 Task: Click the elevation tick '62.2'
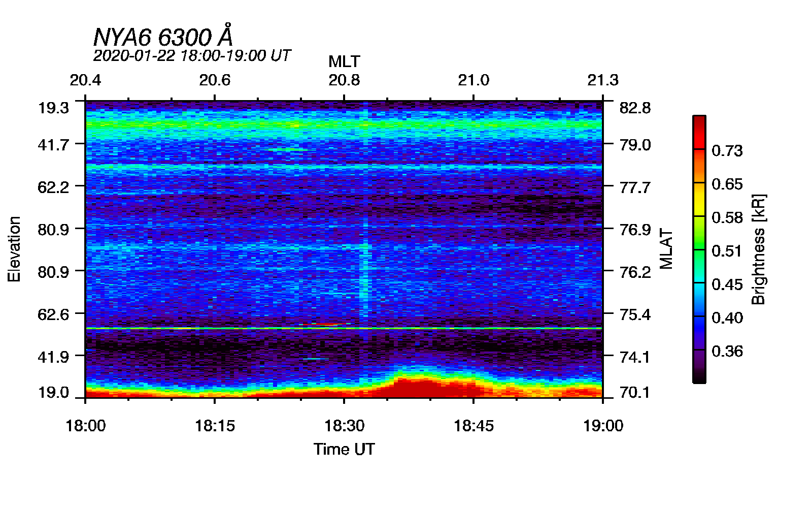click(x=53, y=187)
